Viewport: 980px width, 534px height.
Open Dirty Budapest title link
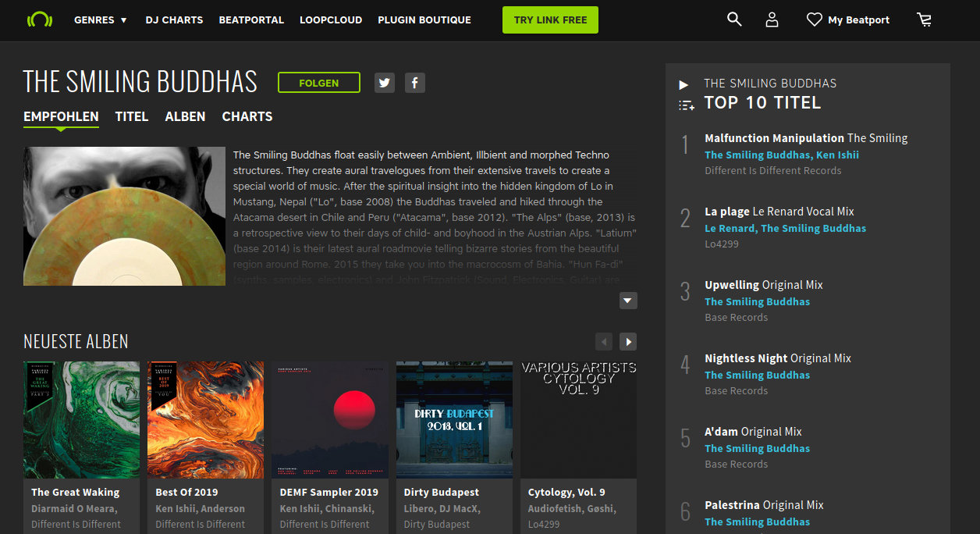click(x=442, y=493)
